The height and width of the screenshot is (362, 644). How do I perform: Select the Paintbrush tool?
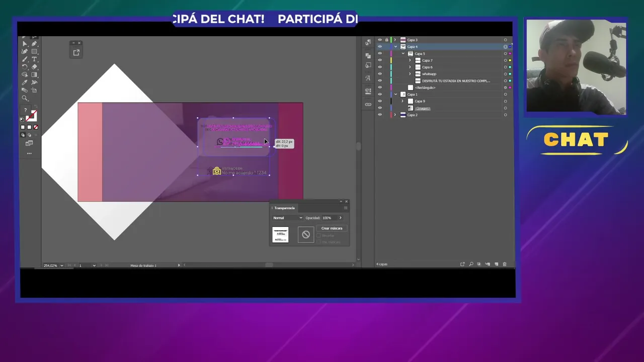click(25, 59)
